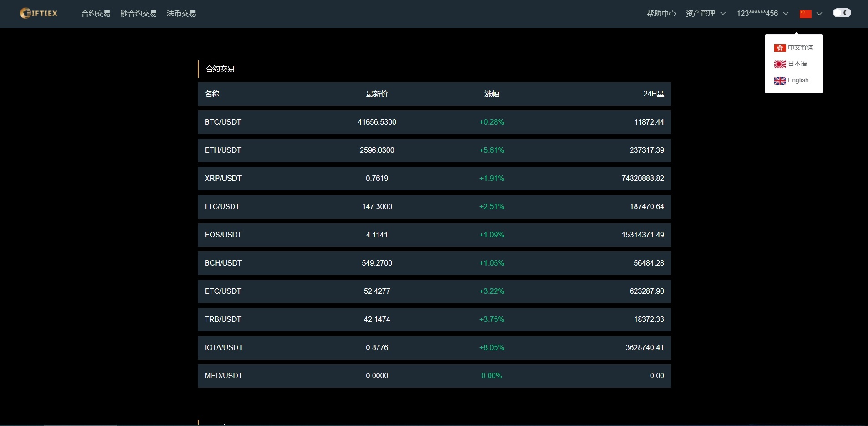
Task: Click the IFTIEX logo icon
Action: [25, 14]
